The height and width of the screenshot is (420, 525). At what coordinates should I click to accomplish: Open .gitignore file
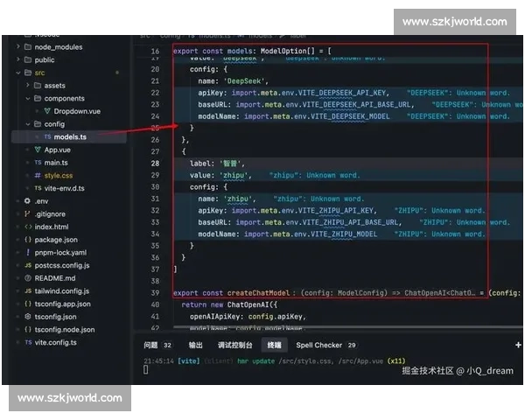click(50, 214)
